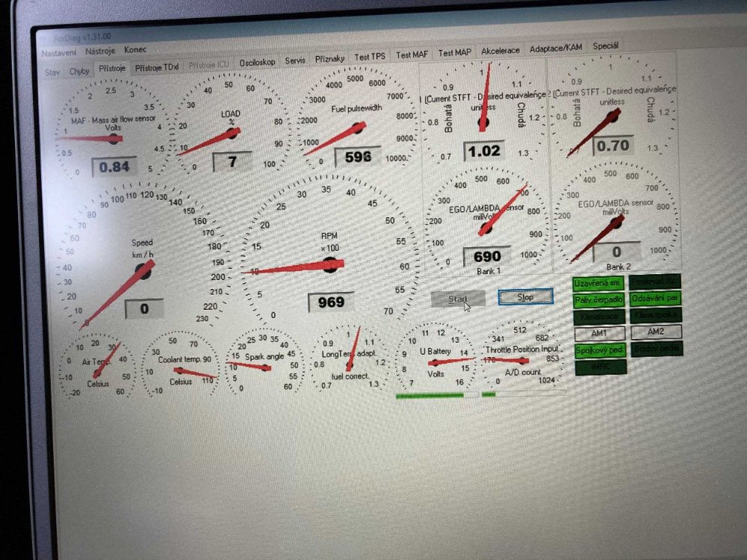Go to the Přístroje TDxI tab
This screenshot has height=560, width=747.
pyautogui.click(x=157, y=68)
